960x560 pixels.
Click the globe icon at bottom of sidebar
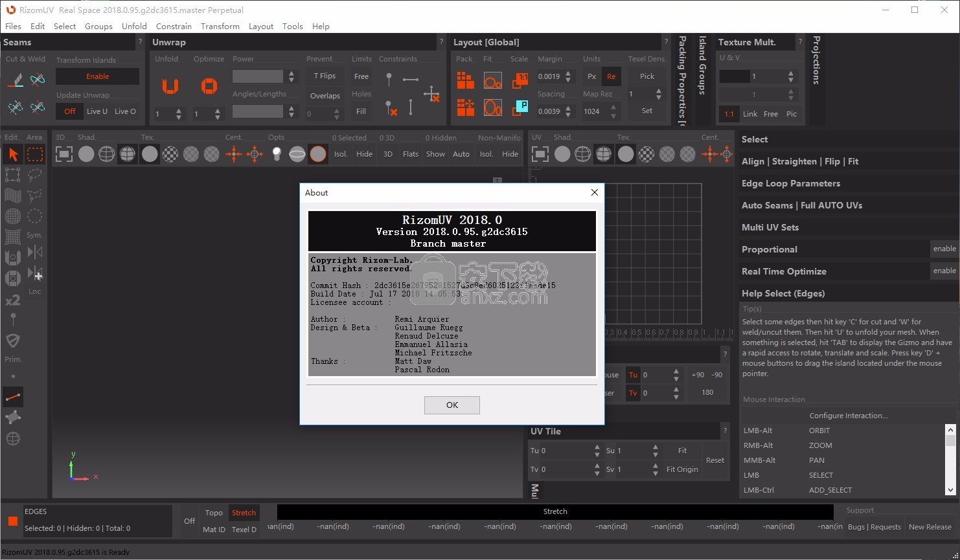point(13,439)
